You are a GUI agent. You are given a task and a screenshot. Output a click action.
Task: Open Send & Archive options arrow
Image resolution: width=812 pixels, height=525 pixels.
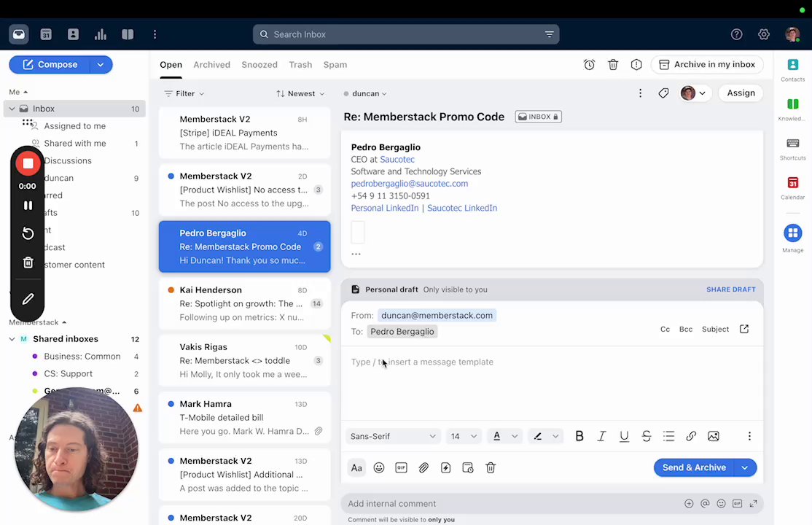(745, 467)
